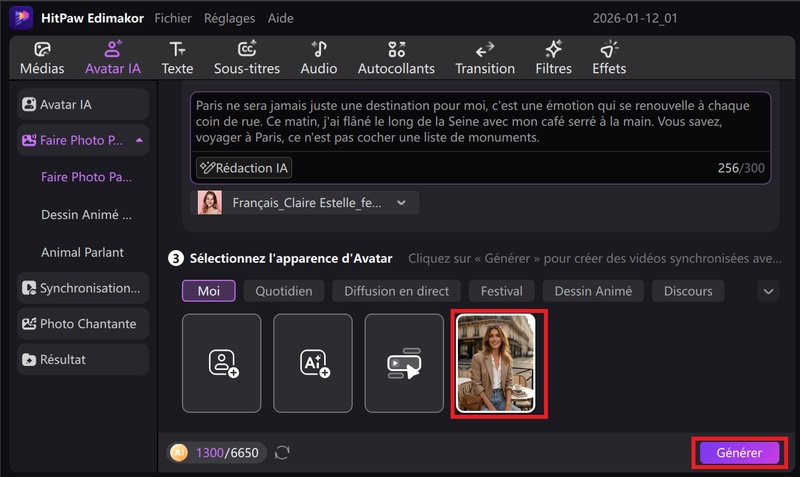This screenshot has width=800, height=477.
Task: Open the Aide menu
Action: [x=281, y=18]
